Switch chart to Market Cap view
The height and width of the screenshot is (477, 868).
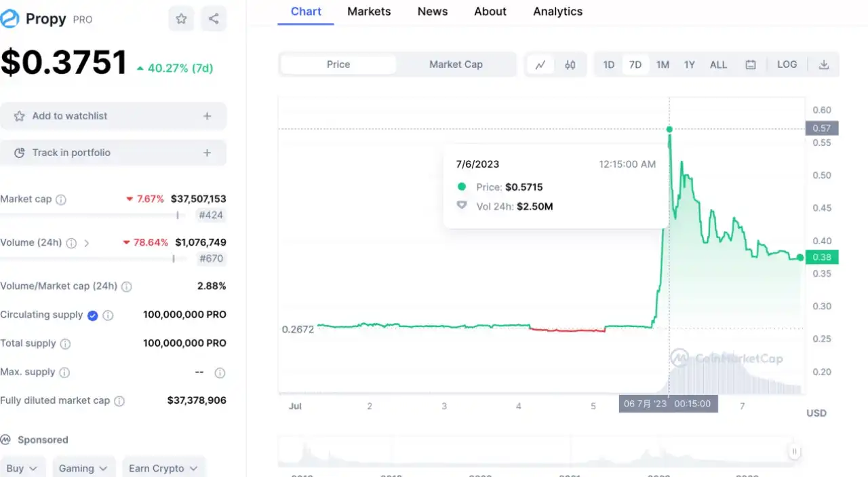pyautogui.click(x=456, y=64)
